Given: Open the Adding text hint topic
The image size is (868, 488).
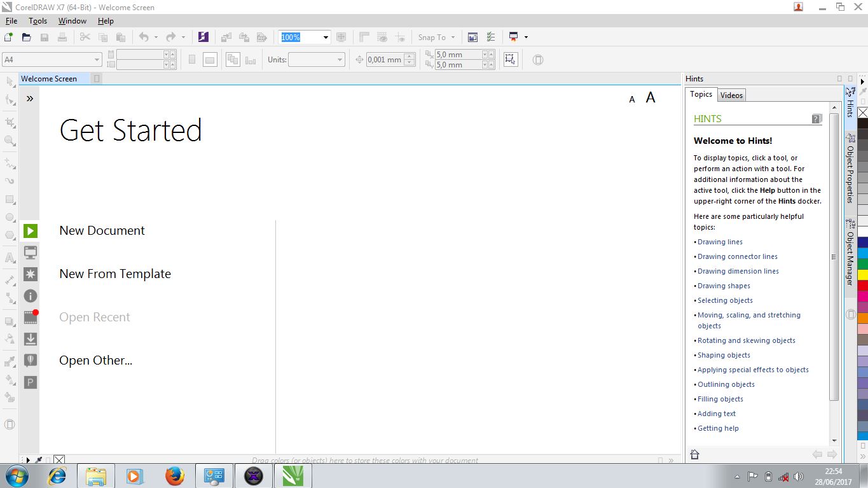Looking at the screenshot, I should coord(717,414).
